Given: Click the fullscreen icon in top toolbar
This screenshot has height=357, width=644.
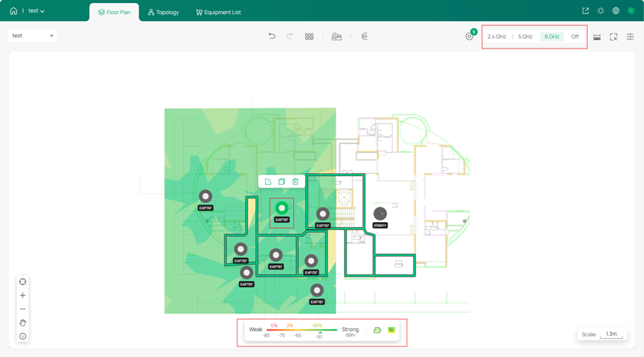Looking at the screenshot, I should [613, 37].
